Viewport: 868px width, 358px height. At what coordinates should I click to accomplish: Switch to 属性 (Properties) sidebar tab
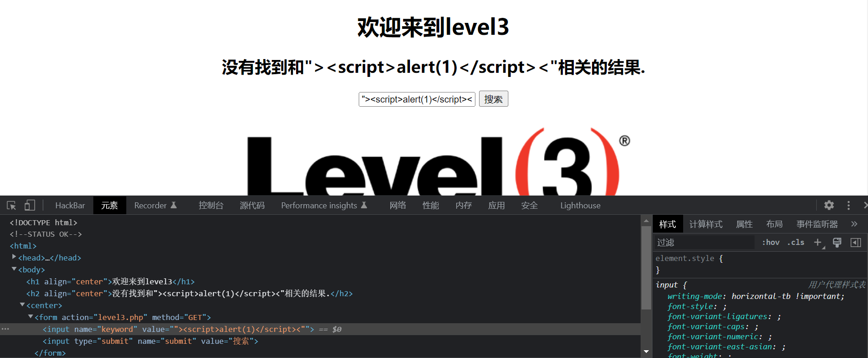(744, 224)
